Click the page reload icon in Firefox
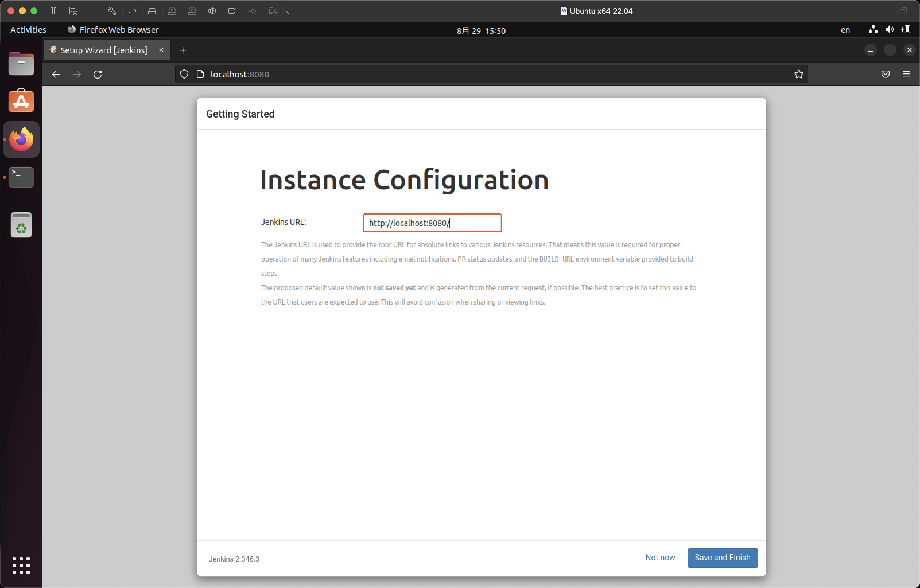Screen dimensions: 920x588 (x=97, y=74)
